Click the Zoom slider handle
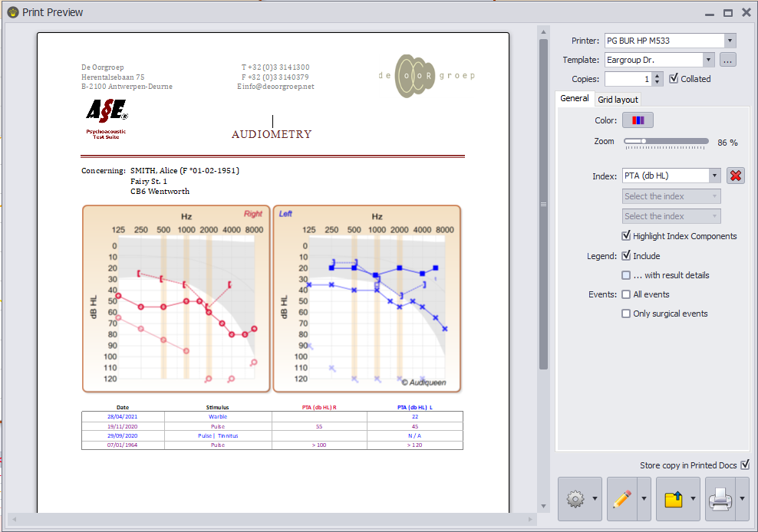The image size is (758, 532). pos(644,141)
